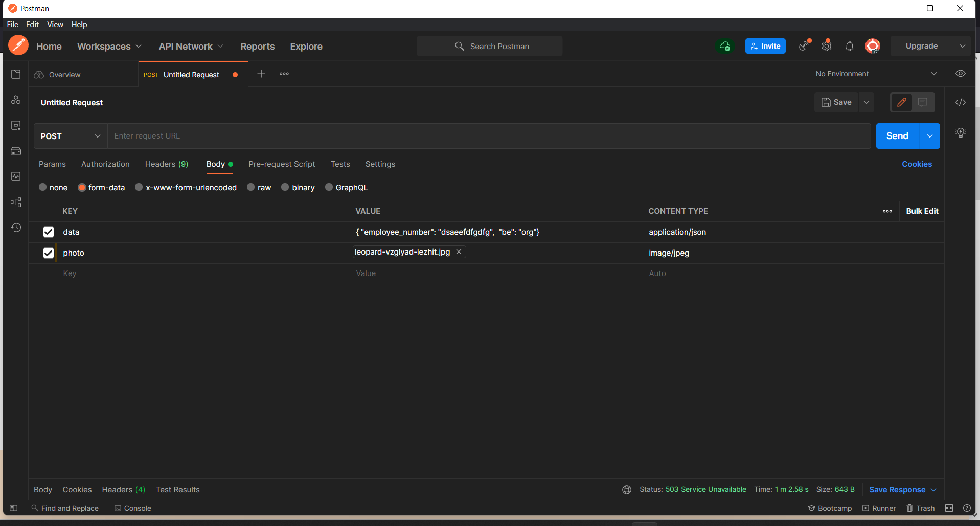Viewport: 980px width, 526px height.
Task: View notifications bell
Action: pos(850,46)
